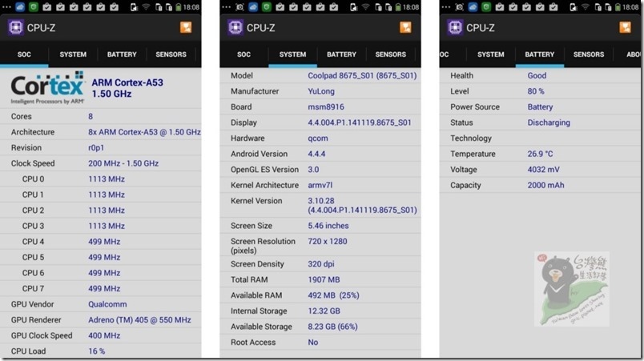644x361 pixels.
Task: Tap the Kernel Architecture 'armv7l' value
Action: [x=320, y=185]
